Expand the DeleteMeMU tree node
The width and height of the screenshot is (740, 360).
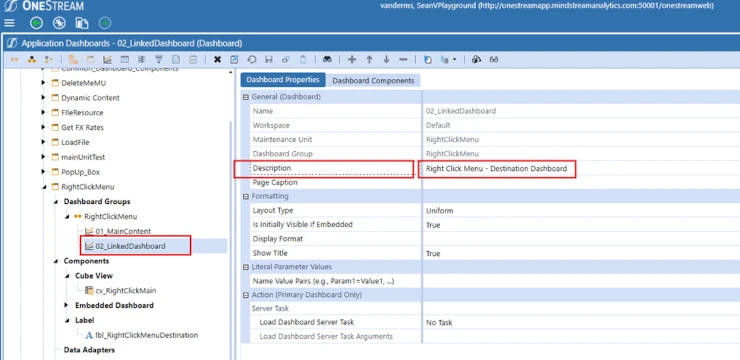(x=43, y=83)
